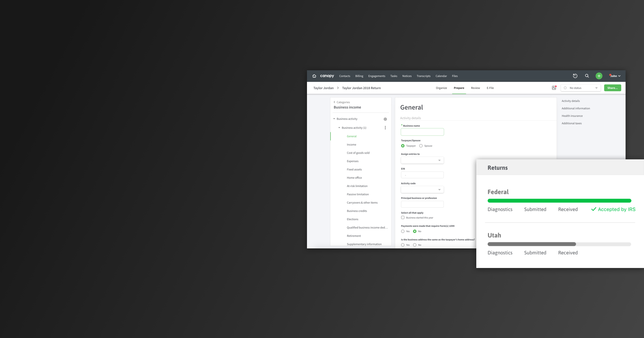
Task: Click the green plus add button
Action: 599,76
